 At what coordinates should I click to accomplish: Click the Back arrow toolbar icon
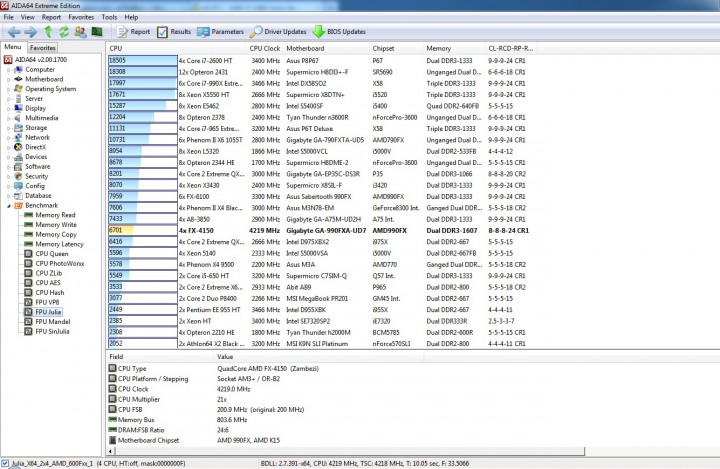14,32
